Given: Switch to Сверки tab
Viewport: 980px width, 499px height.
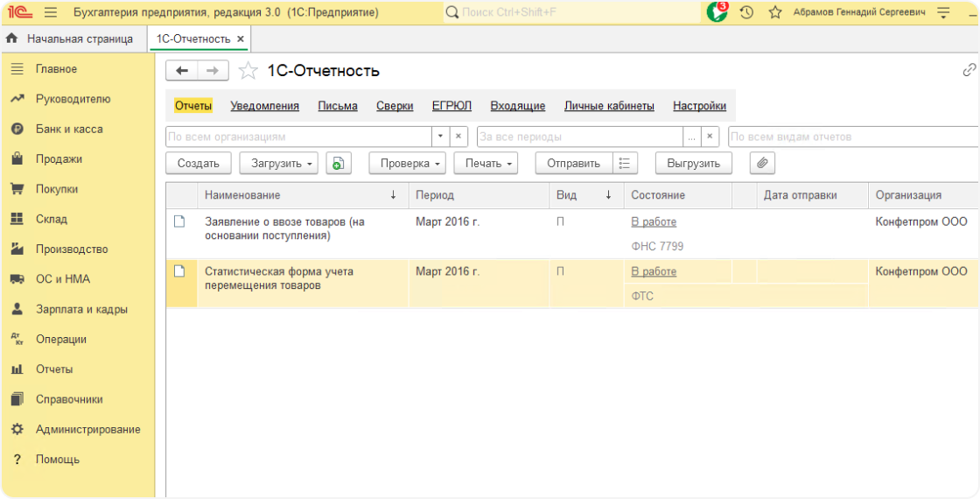Looking at the screenshot, I should click(395, 106).
